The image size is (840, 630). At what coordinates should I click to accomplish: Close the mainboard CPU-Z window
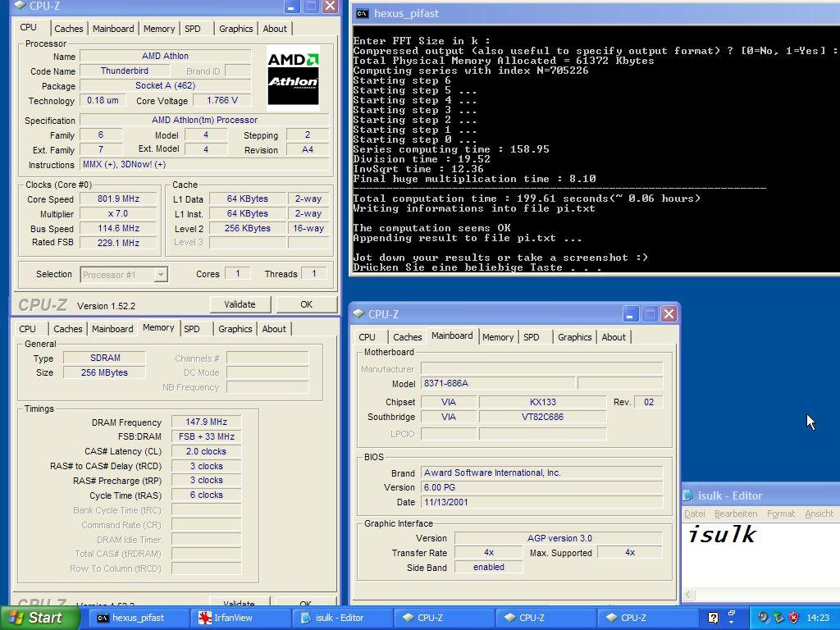pyautogui.click(x=669, y=314)
